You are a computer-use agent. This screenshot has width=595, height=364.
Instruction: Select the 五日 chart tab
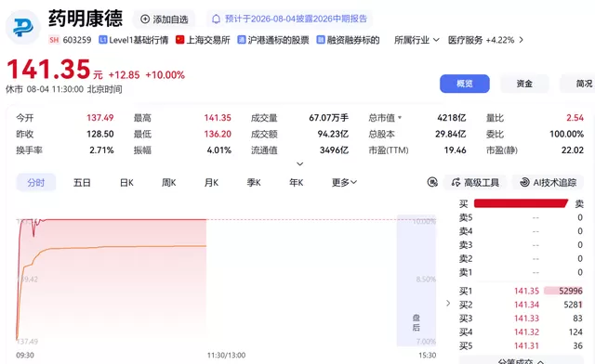(x=82, y=183)
